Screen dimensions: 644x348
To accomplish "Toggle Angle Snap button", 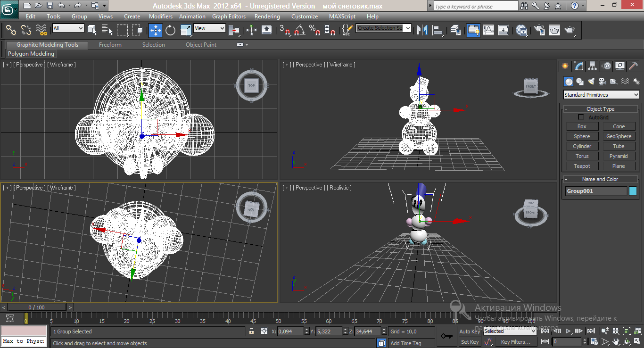I will point(299,30).
